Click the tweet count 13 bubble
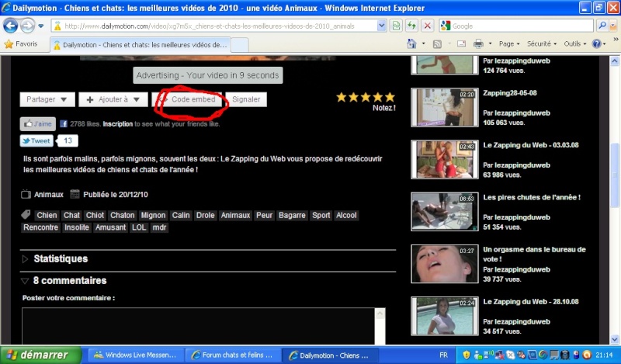Viewport: 621px width, 364px height. [x=68, y=140]
